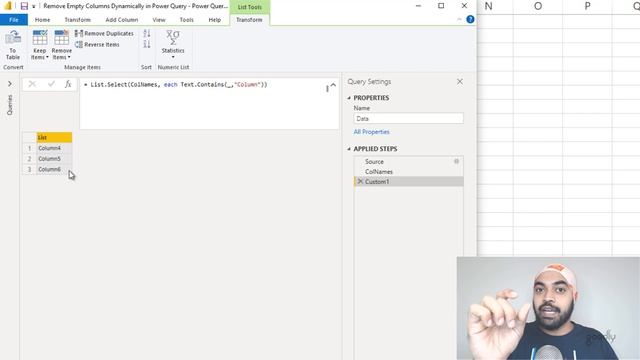Image resolution: width=640 pixels, height=360 pixels.
Task: Select Column4 list row
Action: point(54,148)
